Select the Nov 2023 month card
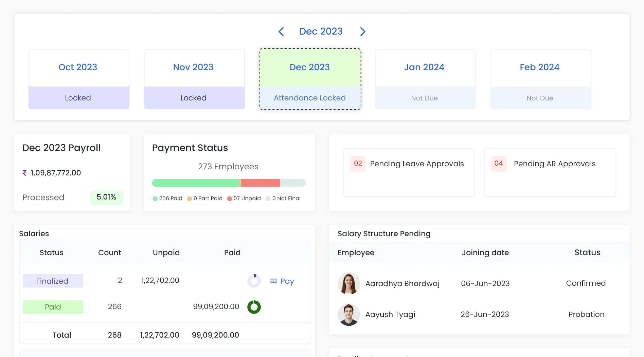644x357 pixels. pyautogui.click(x=194, y=79)
